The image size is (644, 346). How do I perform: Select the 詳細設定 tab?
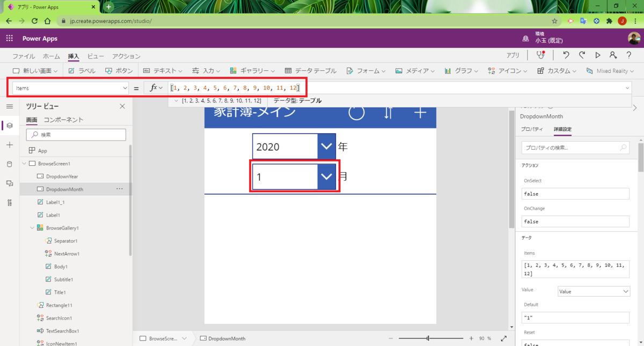pos(562,129)
